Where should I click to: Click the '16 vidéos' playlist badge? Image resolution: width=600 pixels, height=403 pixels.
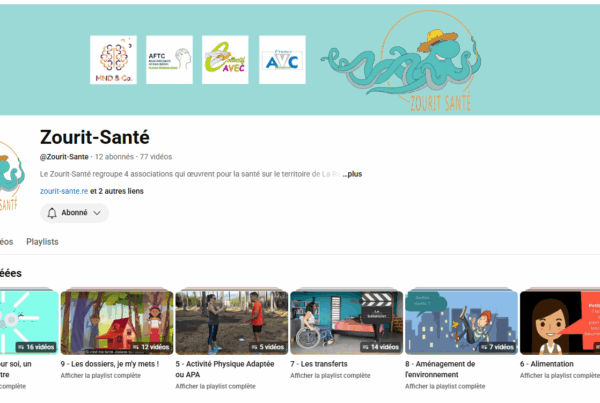36,347
